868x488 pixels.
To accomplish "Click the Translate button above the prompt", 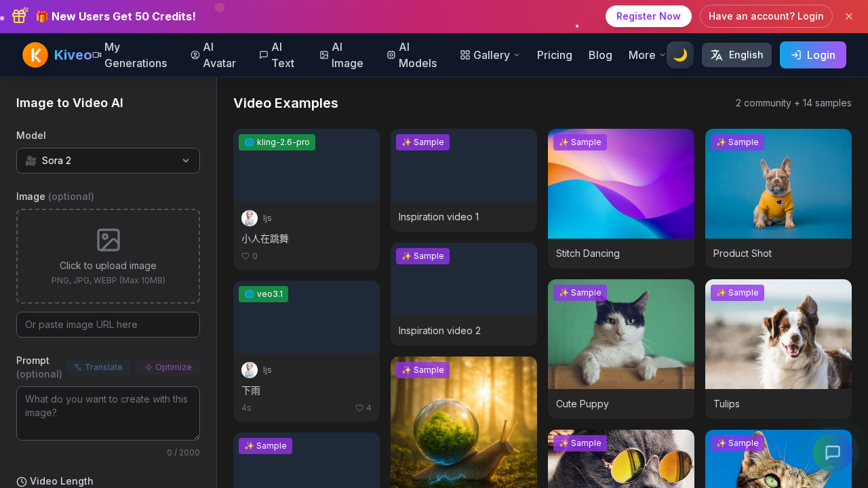I will tap(98, 367).
